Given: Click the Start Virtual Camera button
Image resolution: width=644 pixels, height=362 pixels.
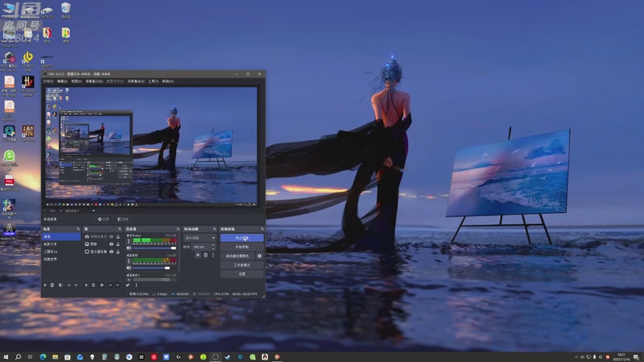Looking at the screenshot, I should click(x=237, y=256).
